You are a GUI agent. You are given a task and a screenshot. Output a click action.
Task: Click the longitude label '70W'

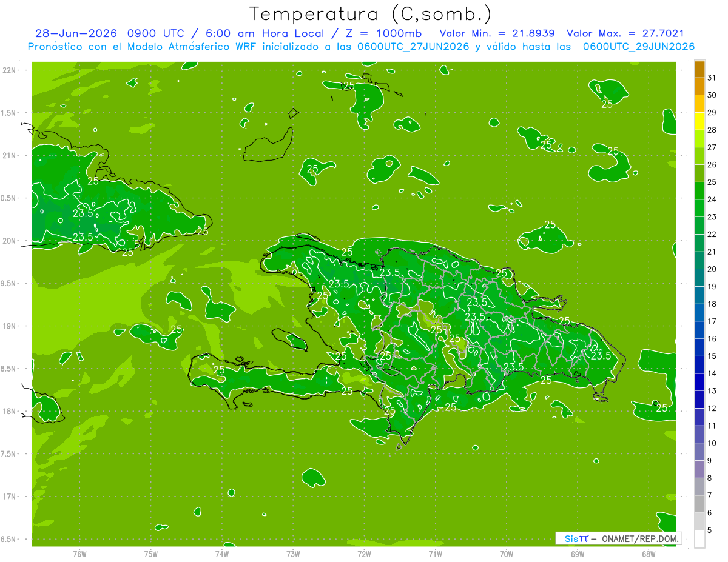(507, 553)
